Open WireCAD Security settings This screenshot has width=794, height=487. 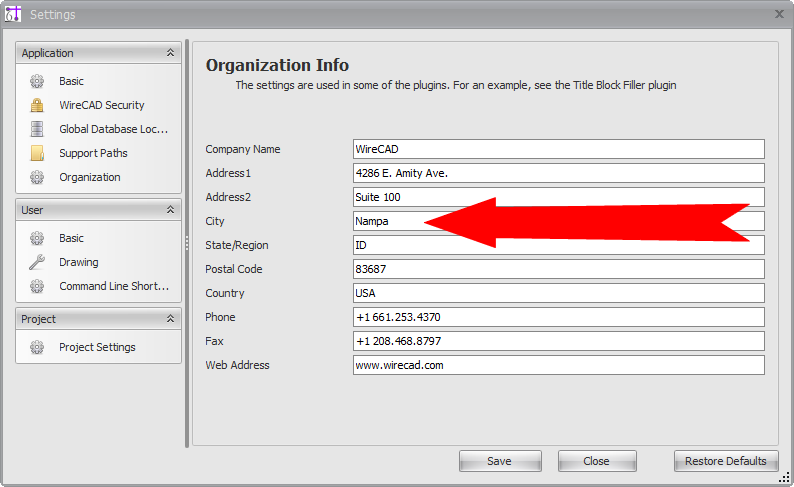pos(102,105)
